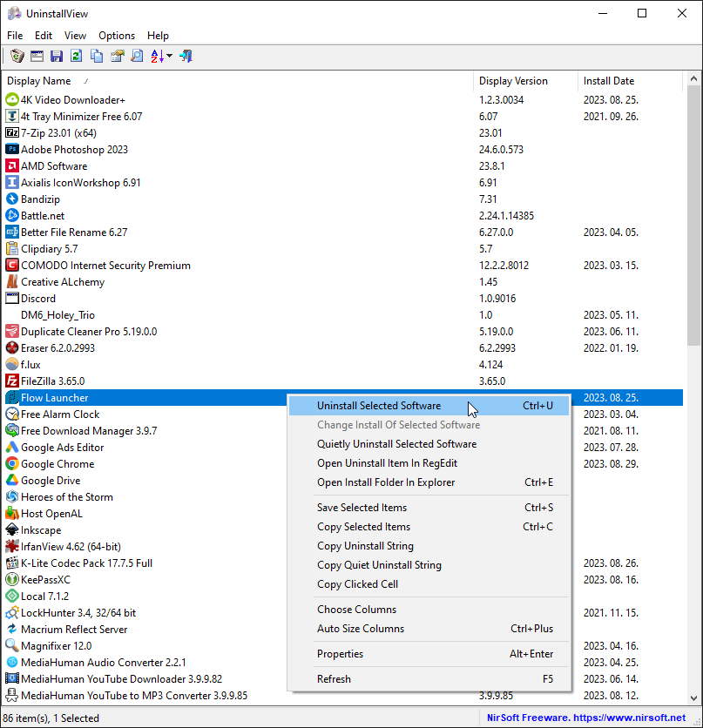The height and width of the screenshot is (728, 703).
Task: Open the Help menu
Action: tap(158, 36)
